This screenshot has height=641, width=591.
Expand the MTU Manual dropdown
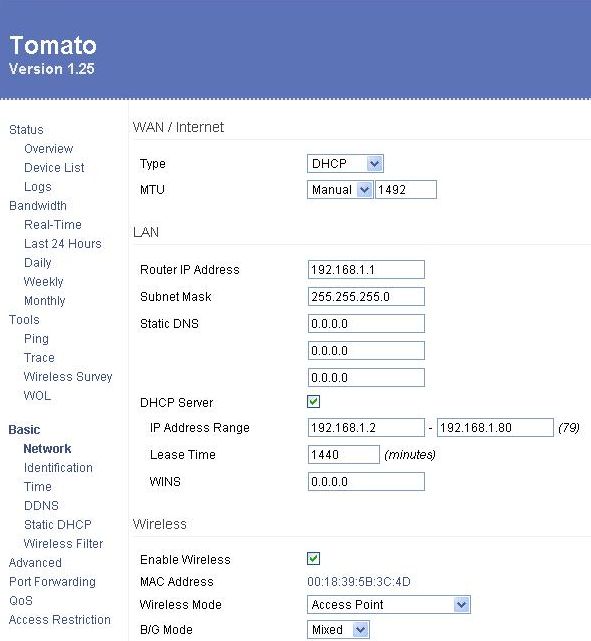click(x=340, y=190)
